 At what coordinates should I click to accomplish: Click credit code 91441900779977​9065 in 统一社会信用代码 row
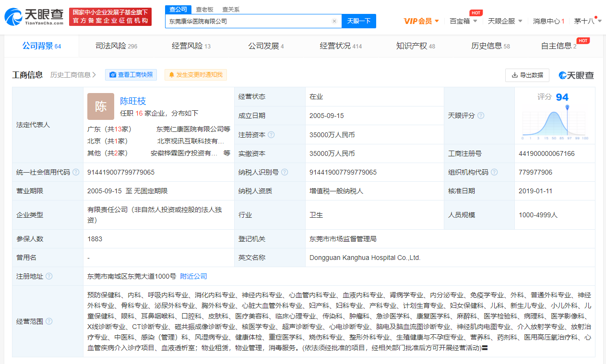tap(121, 172)
